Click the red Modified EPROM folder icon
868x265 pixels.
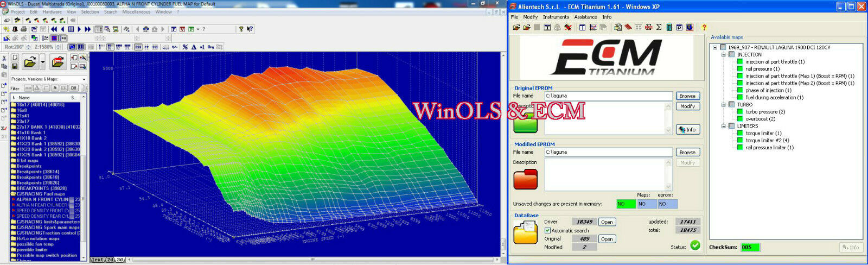[x=525, y=179]
